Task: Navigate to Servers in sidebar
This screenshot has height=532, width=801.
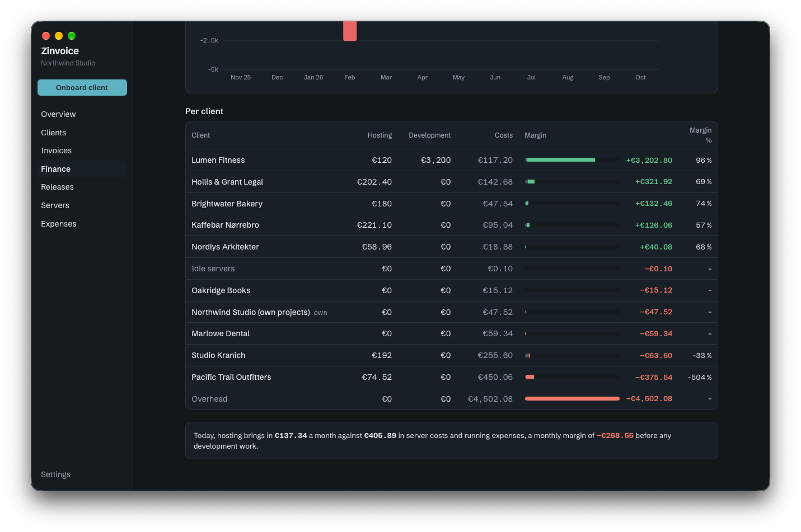Action: 55,205
